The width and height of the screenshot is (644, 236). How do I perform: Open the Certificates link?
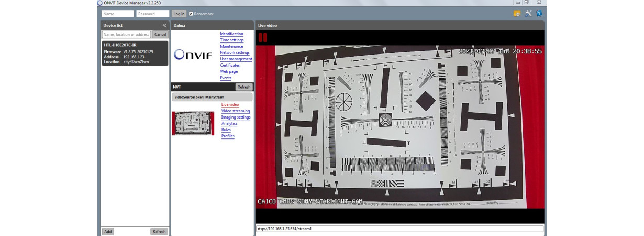(230, 65)
